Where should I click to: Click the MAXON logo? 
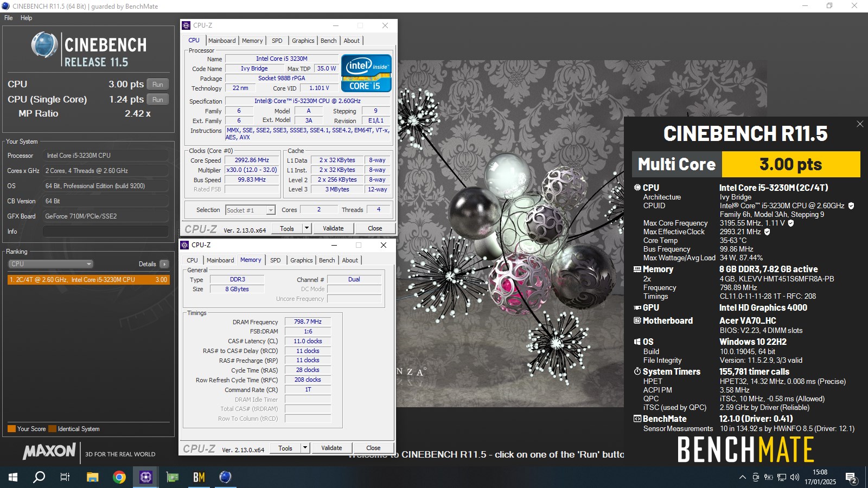(49, 451)
